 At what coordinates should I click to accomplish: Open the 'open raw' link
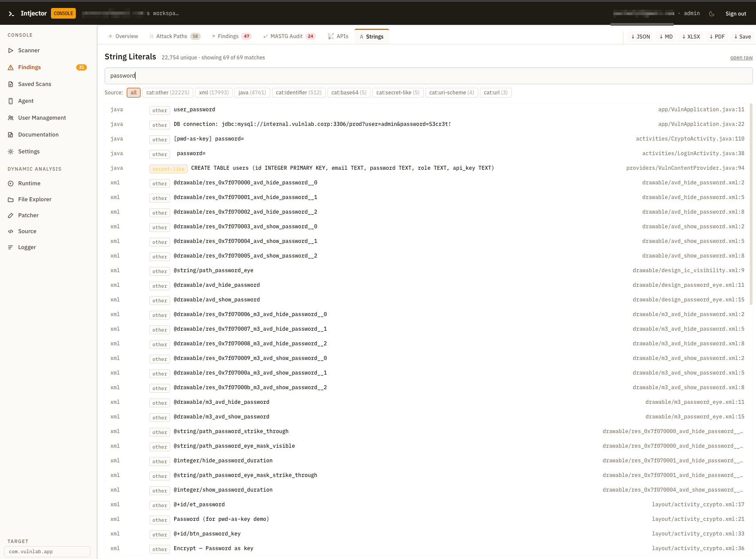click(741, 58)
